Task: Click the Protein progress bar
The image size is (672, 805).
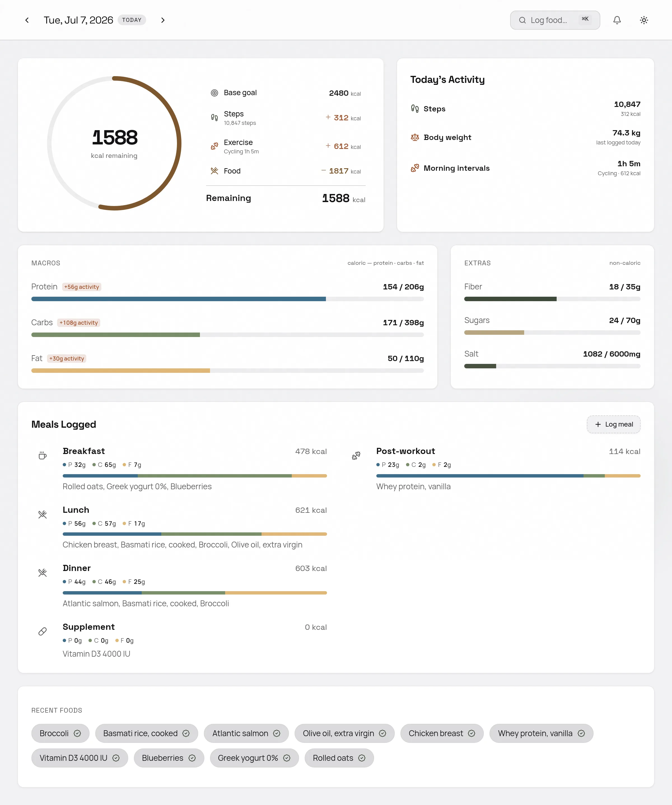Action: [x=227, y=299]
